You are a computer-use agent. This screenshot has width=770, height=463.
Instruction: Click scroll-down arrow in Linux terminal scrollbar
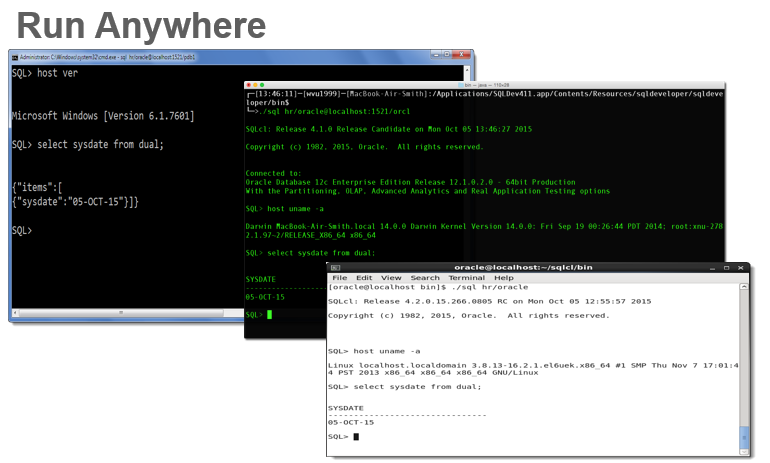click(744, 452)
